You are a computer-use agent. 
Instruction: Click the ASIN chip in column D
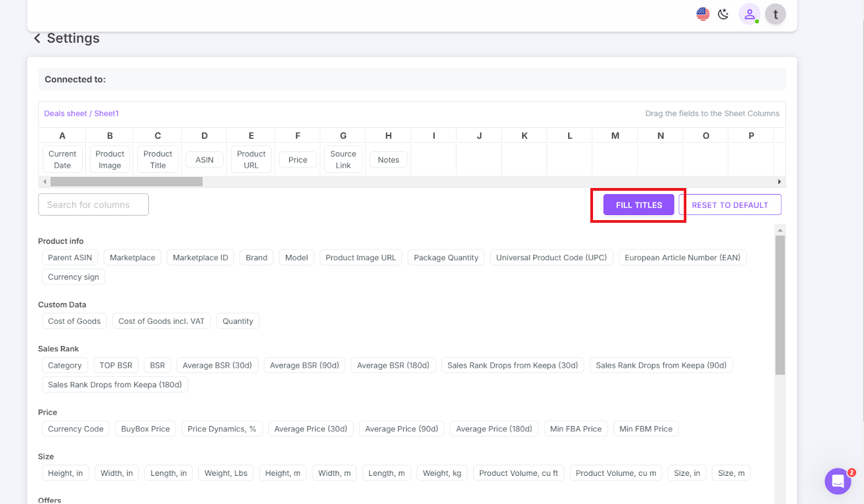pos(204,159)
